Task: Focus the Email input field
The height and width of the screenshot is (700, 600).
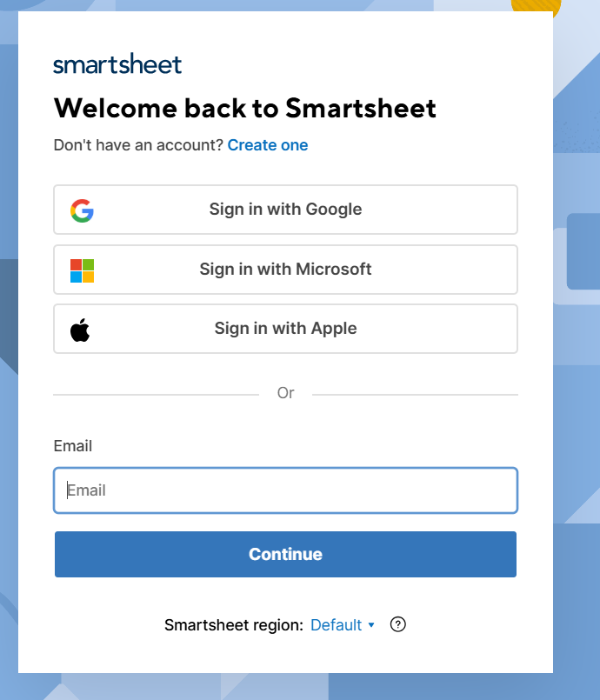Action: [x=286, y=490]
